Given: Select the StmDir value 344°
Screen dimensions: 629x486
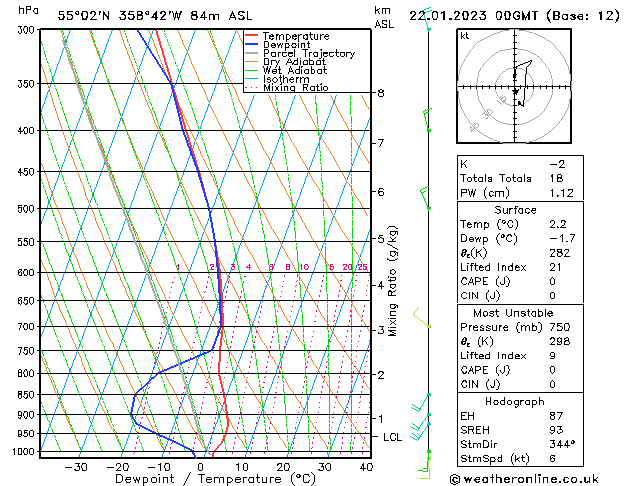Looking at the screenshot, I should [x=562, y=444].
